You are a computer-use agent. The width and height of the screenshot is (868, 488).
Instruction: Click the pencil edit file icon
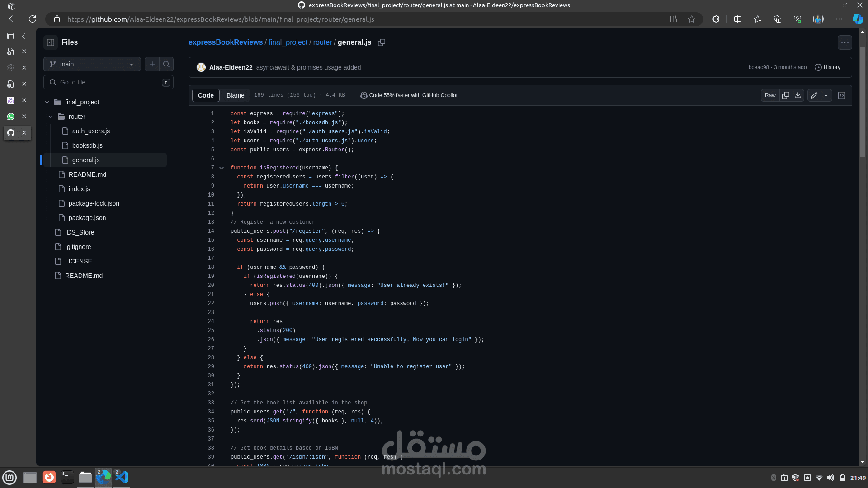coord(814,95)
